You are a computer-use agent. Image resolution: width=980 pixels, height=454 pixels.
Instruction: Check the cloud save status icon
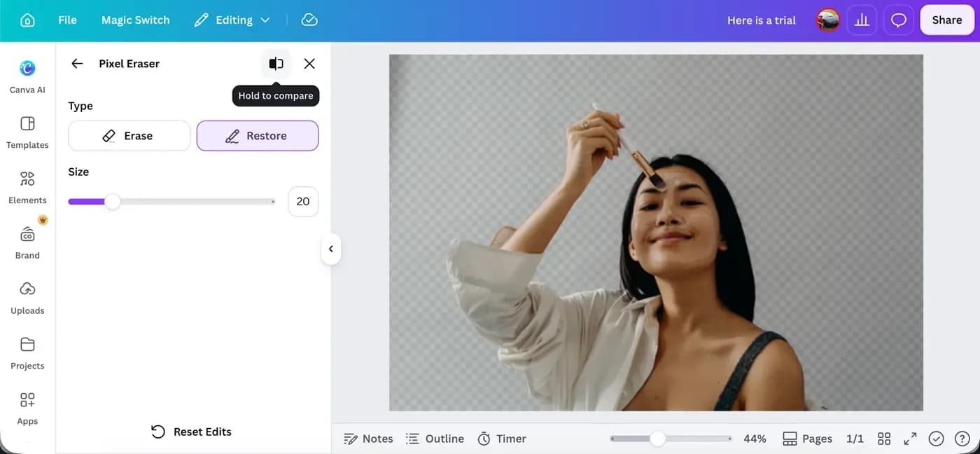click(309, 20)
